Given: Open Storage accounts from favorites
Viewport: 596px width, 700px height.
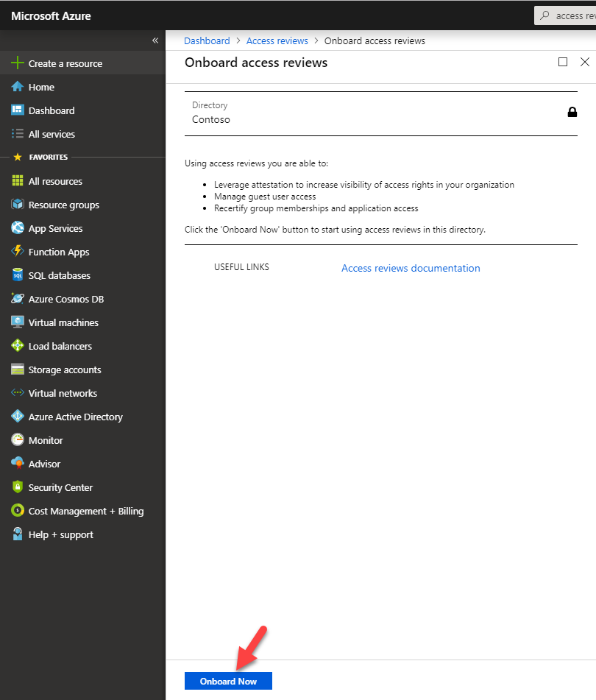Looking at the screenshot, I should (x=82, y=370).
